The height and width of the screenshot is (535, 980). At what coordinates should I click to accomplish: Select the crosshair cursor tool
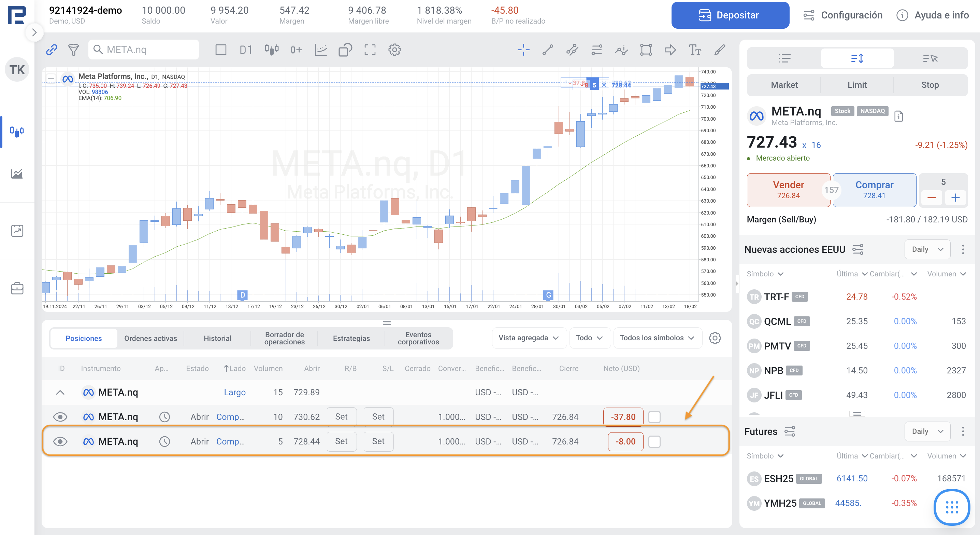[523, 50]
